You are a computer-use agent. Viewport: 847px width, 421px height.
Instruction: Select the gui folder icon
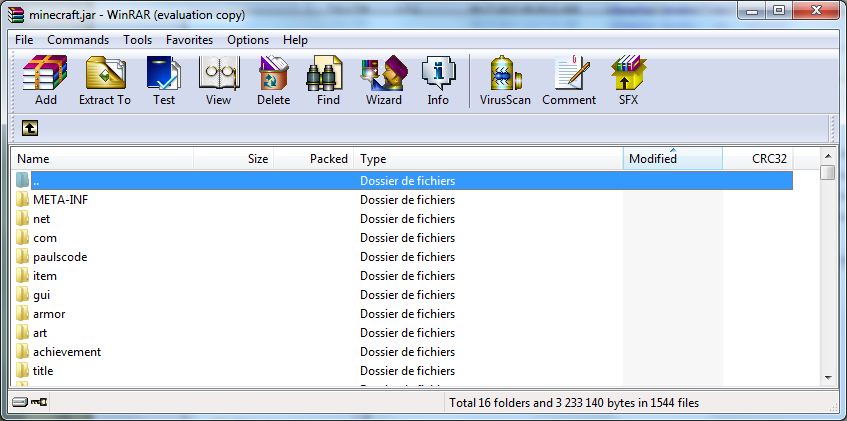(x=22, y=295)
